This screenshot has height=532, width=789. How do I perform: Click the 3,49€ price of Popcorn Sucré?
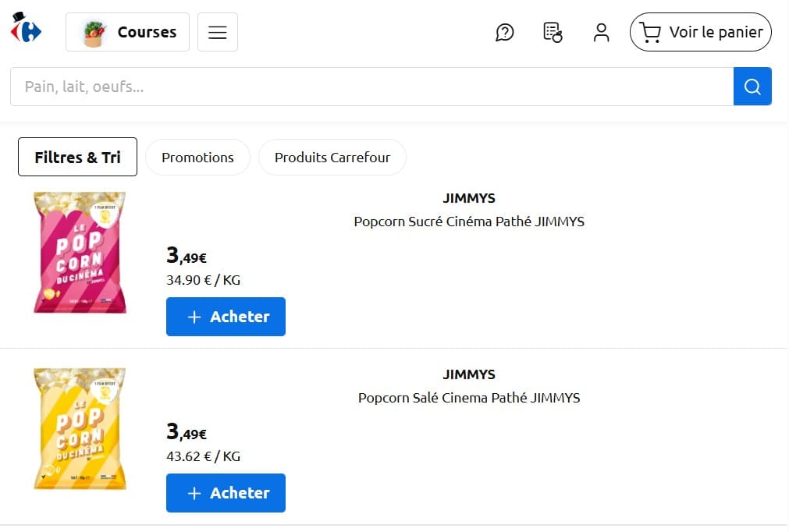point(187,255)
